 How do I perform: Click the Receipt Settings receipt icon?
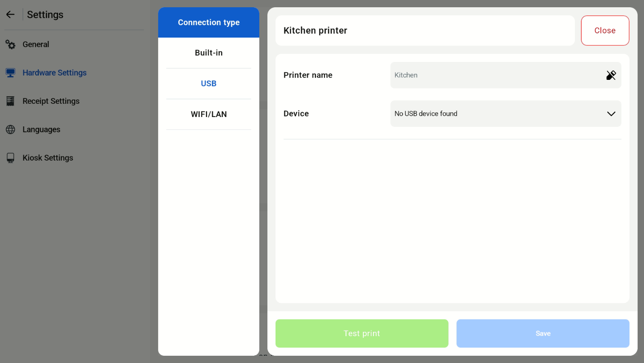10,101
